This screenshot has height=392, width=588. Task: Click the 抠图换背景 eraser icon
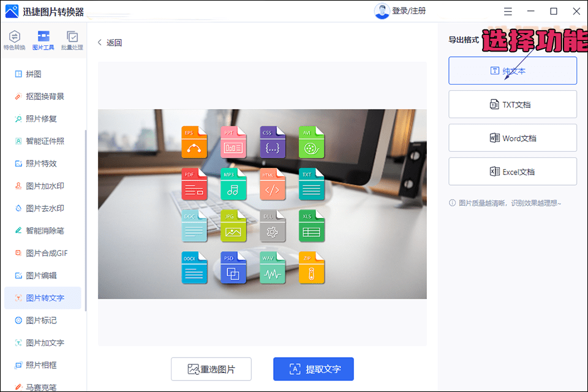(x=18, y=96)
